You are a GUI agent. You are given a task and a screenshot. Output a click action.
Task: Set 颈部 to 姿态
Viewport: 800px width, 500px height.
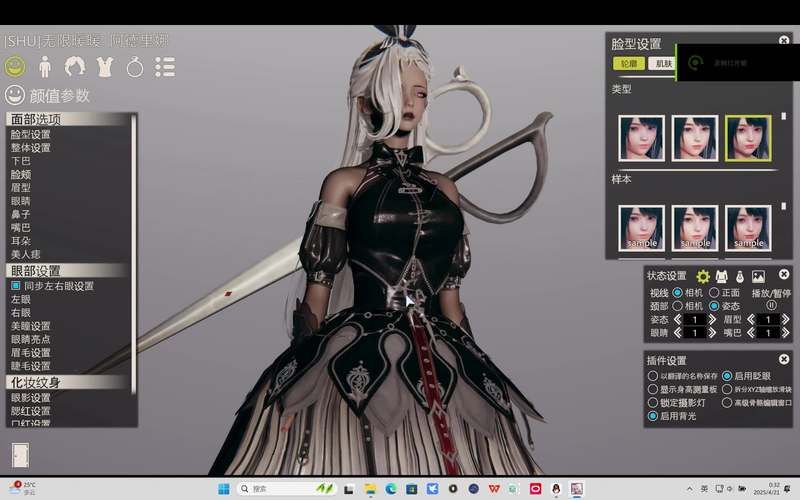(714, 306)
